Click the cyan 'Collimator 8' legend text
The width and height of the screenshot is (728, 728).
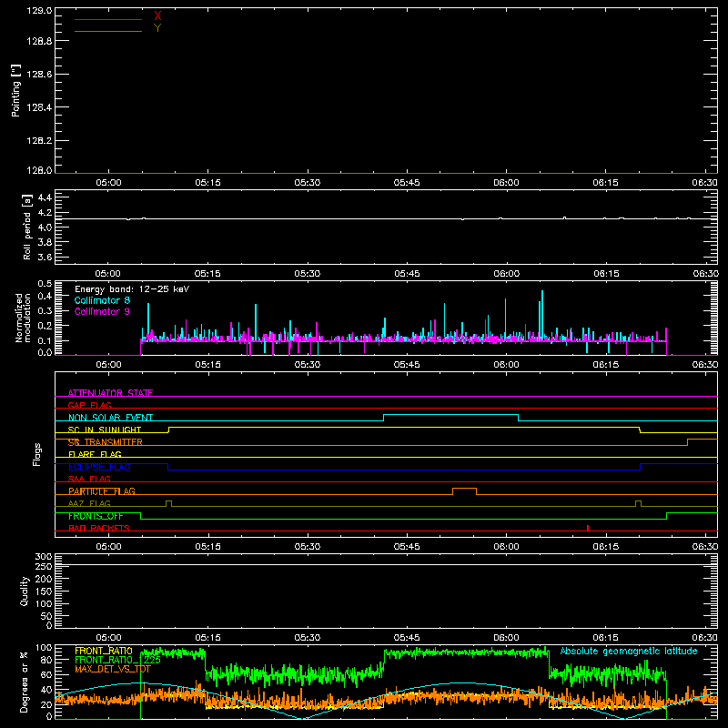tap(102, 300)
